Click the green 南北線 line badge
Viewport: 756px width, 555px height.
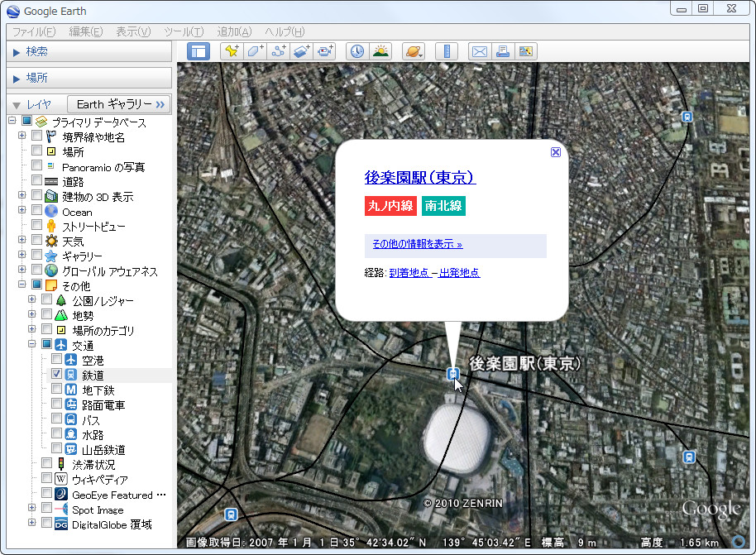coord(443,206)
